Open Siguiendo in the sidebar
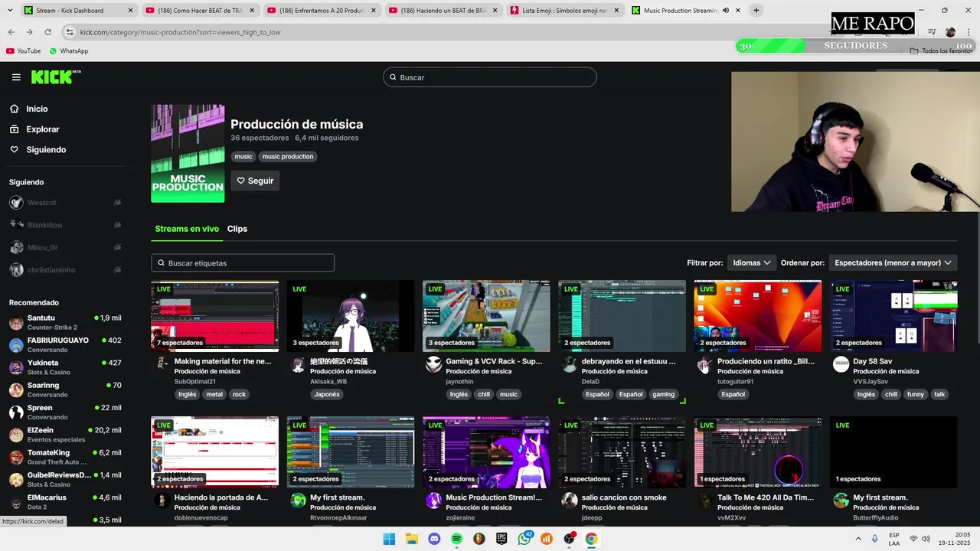The image size is (980, 551). [46, 150]
